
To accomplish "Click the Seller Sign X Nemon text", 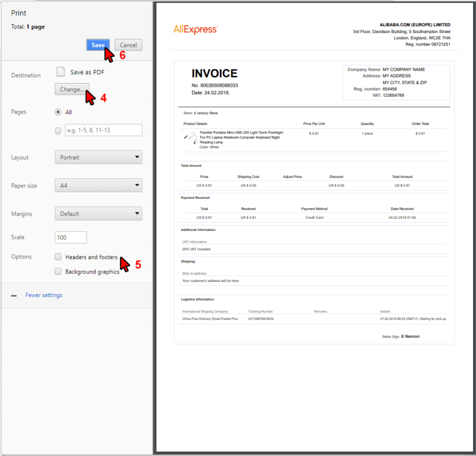I will click(401, 336).
